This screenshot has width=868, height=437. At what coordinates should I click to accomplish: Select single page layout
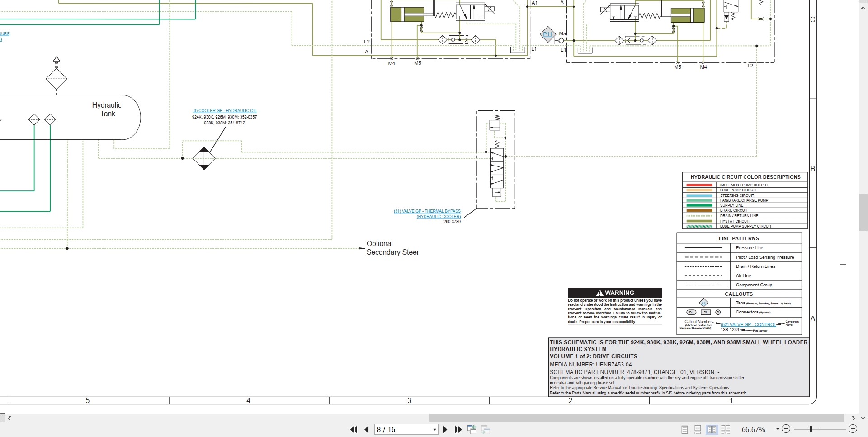[x=684, y=430]
